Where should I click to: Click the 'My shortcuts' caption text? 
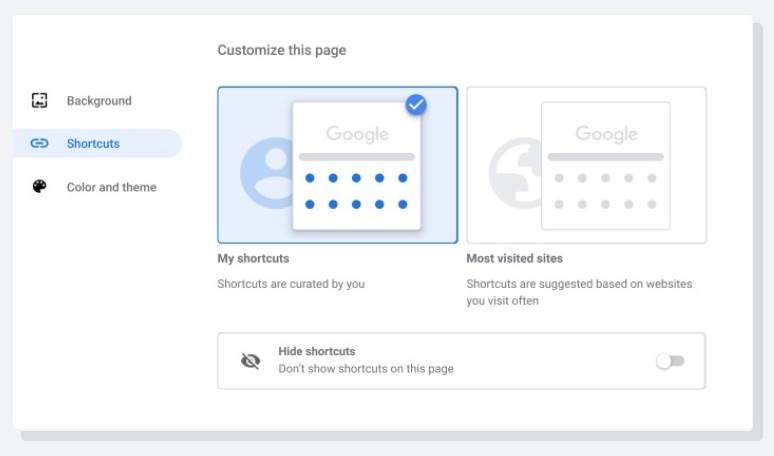point(253,259)
